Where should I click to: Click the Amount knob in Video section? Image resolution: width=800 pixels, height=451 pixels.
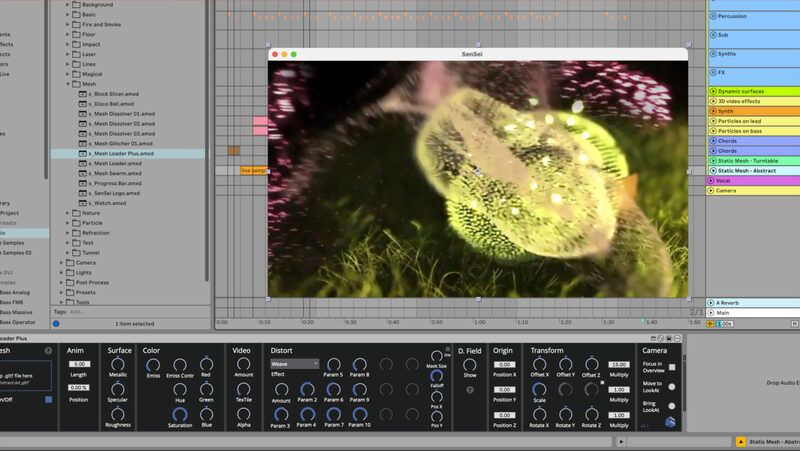point(243,364)
